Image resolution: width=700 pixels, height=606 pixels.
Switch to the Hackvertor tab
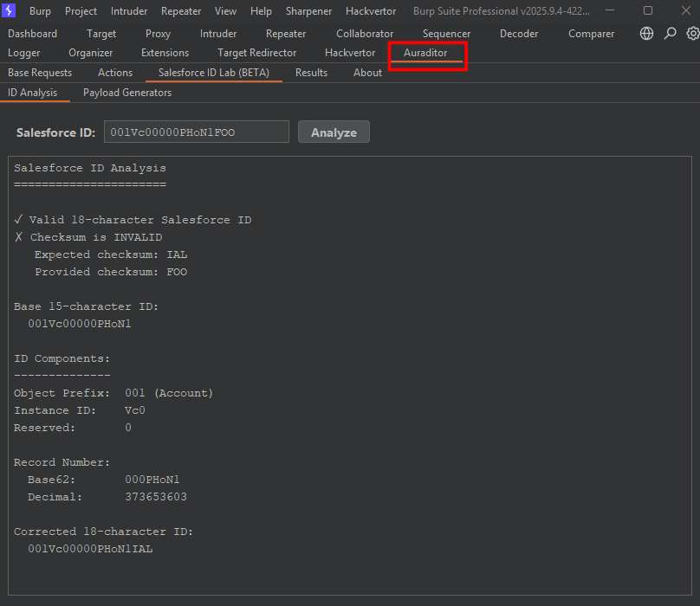tap(350, 53)
